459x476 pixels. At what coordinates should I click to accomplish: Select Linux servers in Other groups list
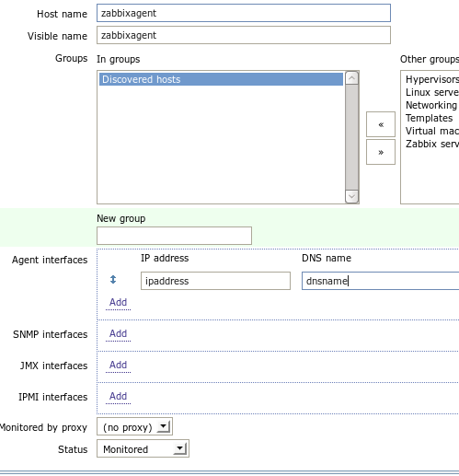(x=432, y=92)
